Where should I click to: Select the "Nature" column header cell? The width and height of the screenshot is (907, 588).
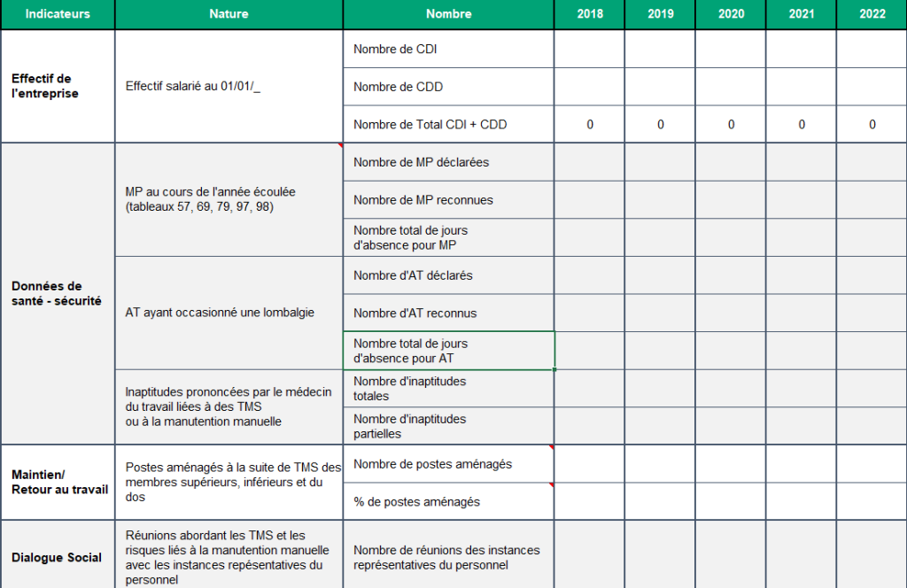tap(229, 14)
